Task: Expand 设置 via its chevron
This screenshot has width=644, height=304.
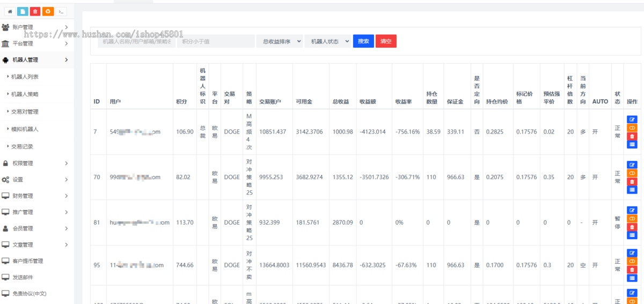Action: pos(66,180)
